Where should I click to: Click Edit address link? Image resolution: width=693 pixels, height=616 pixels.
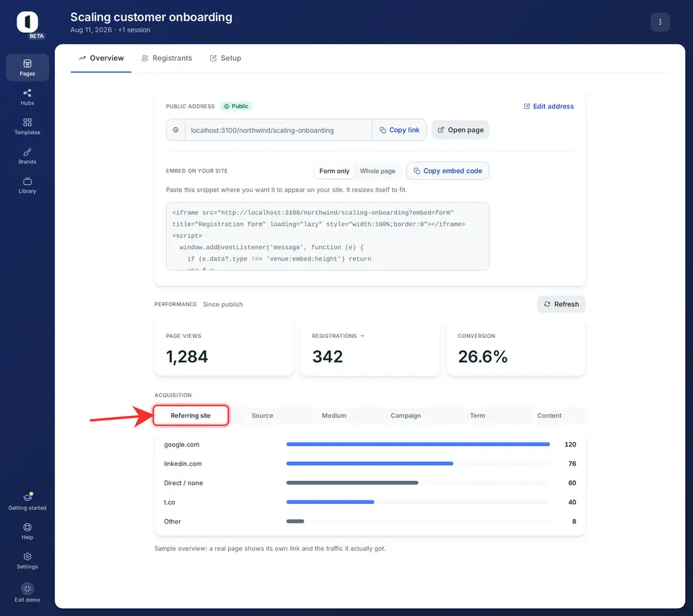(x=549, y=106)
